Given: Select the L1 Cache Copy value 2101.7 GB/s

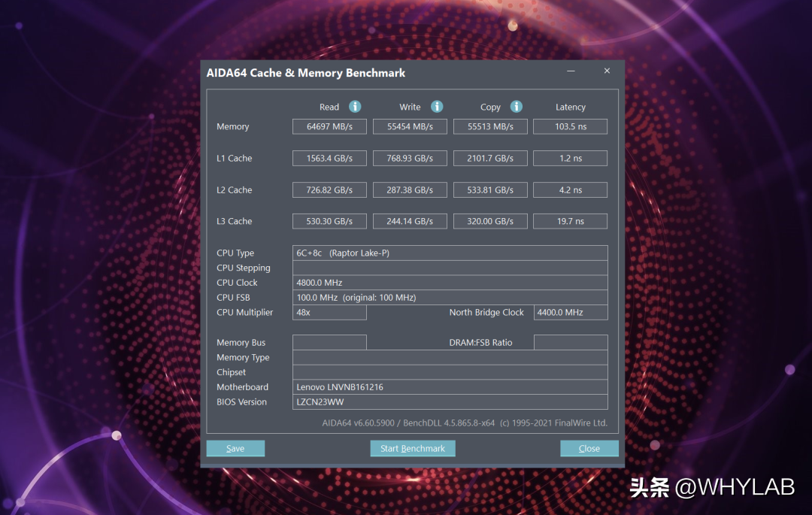Looking at the screenshot, I should [x=490, y=159].
